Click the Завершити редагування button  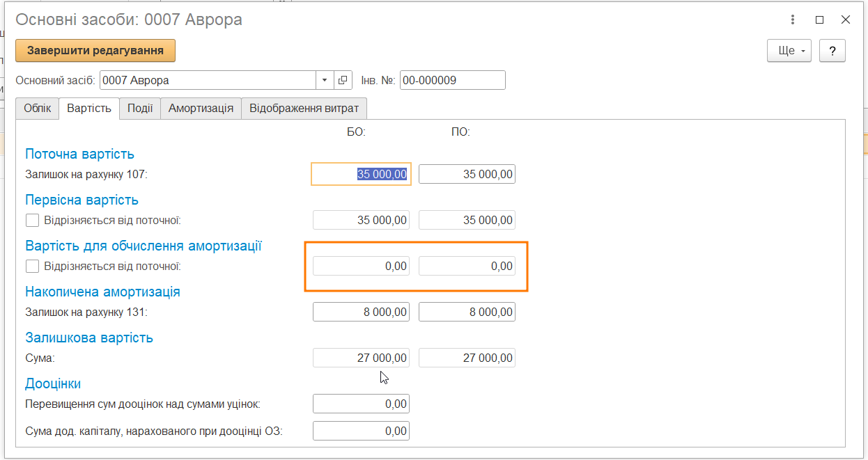[x=95, y=50]
